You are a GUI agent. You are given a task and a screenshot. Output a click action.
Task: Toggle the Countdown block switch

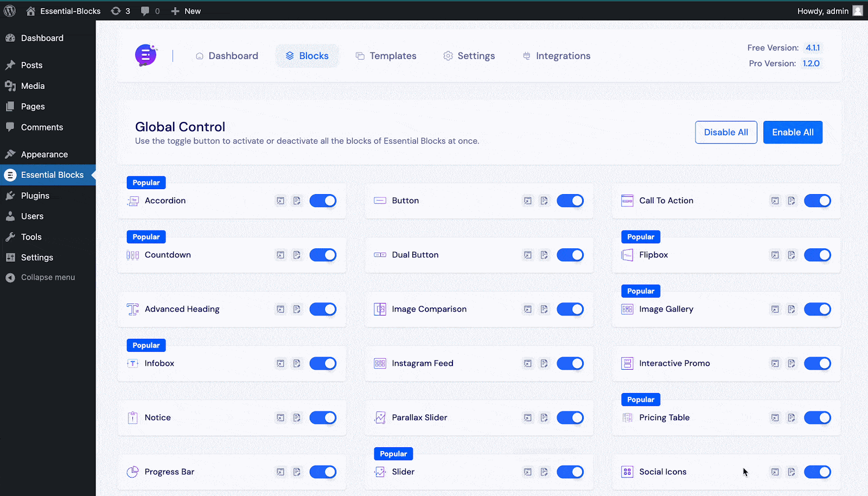click(323, 255)
